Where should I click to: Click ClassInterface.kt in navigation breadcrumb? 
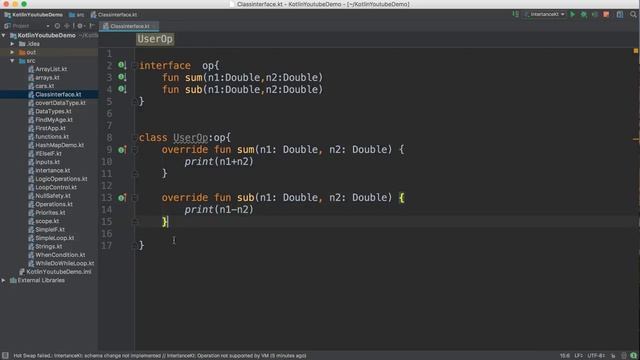tap(114, 15)
